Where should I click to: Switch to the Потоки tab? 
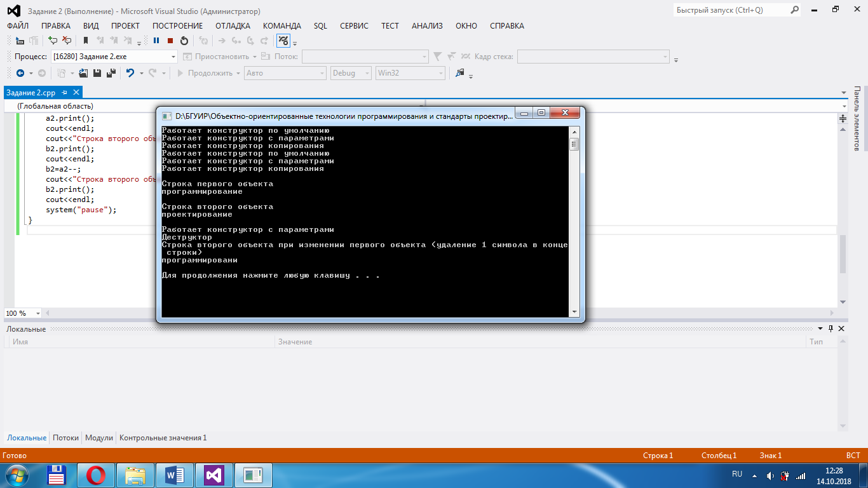coord(65,438)
